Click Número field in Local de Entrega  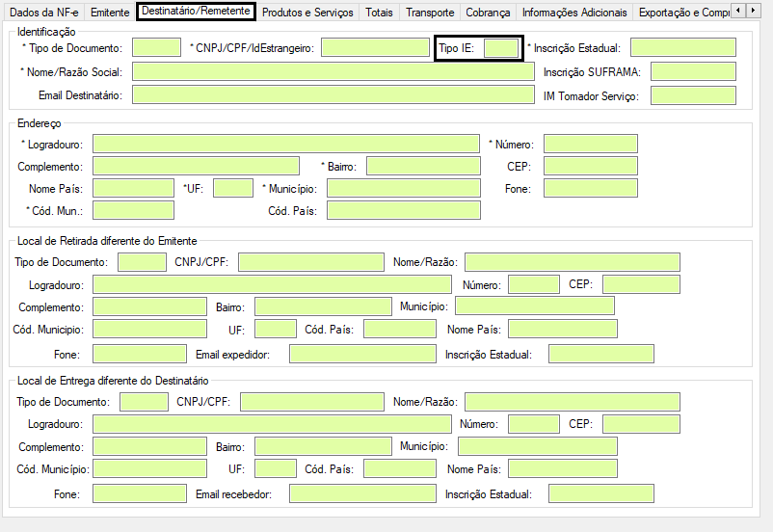pyautogui.click(x=534, y=424)
